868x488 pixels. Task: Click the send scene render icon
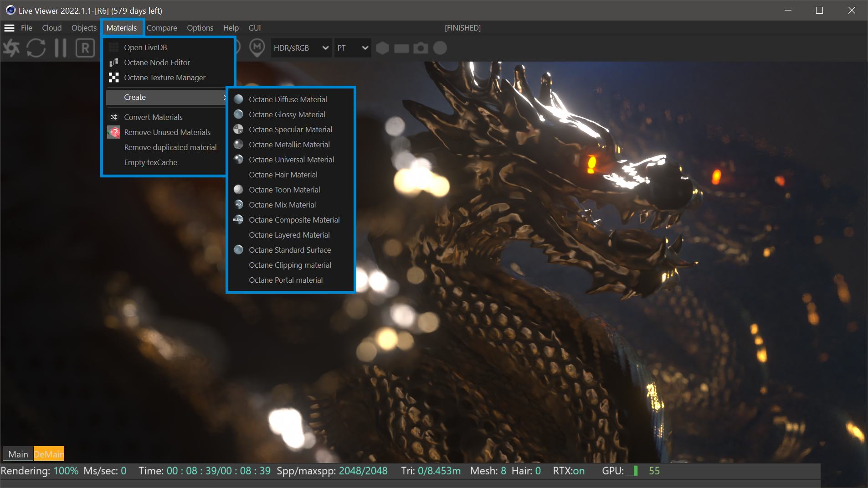[12, 48]
